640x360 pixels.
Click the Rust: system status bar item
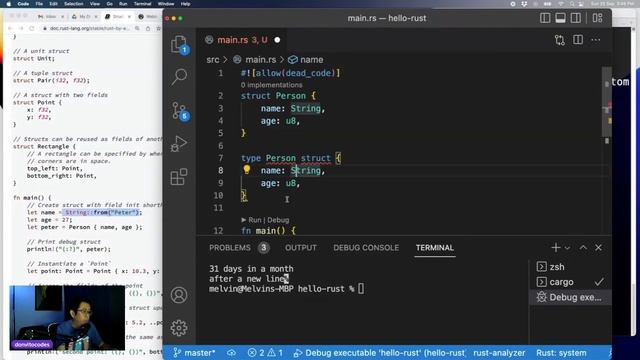coord(561,353)
